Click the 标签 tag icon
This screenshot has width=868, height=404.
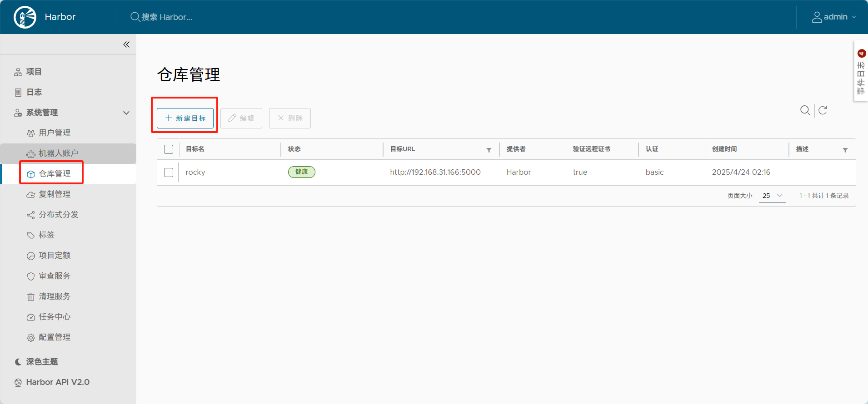[x=31, y=236]
